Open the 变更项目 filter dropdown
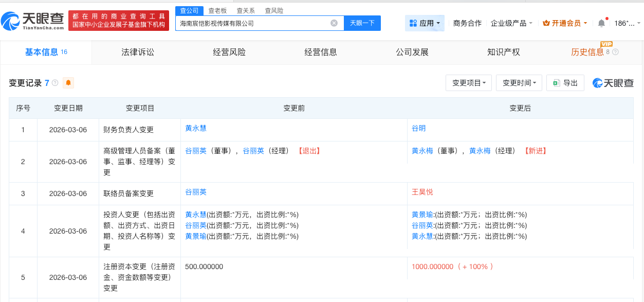The width and height of the screenshot is (644, 302). (x=468, y=82)
